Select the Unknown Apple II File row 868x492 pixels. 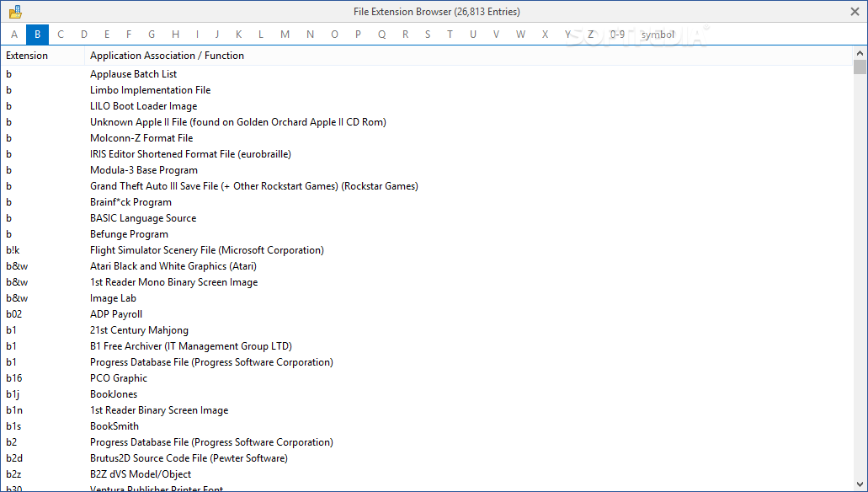click(426, 122)
